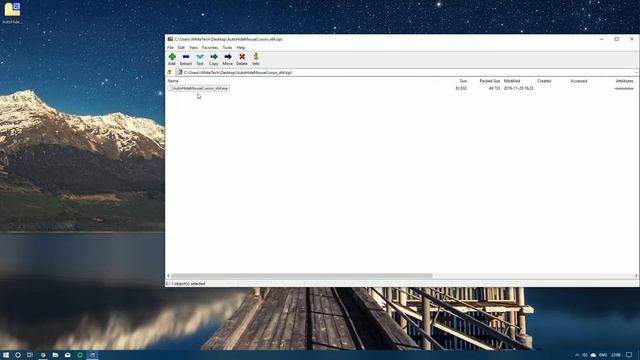Open Task View in the taskbar
The width and height of the screenshot is (640, 360).
pos(30,355)
